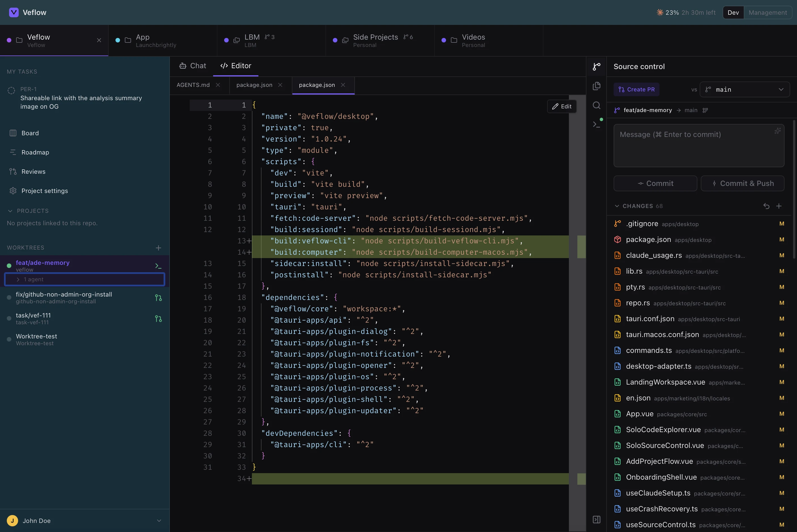Click the Create PR button

636,90
